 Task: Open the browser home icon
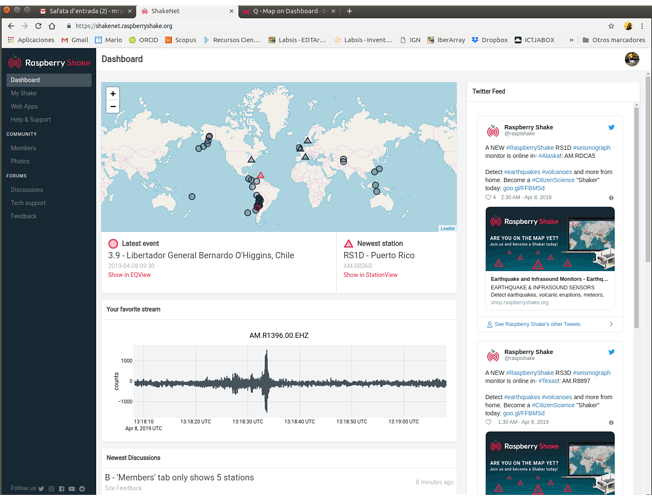(52, 26)
